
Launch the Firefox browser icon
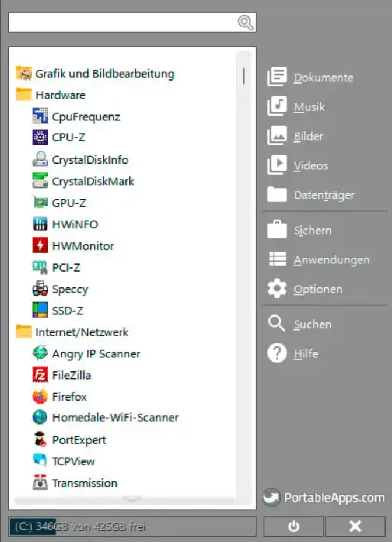tap(40, 397)
